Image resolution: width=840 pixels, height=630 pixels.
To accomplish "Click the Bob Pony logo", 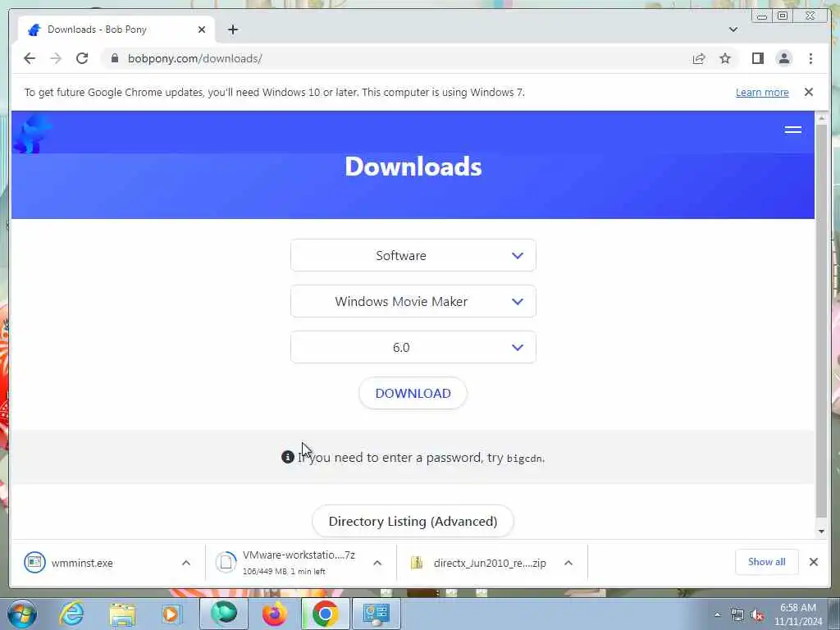I will (x=32, y=133).
